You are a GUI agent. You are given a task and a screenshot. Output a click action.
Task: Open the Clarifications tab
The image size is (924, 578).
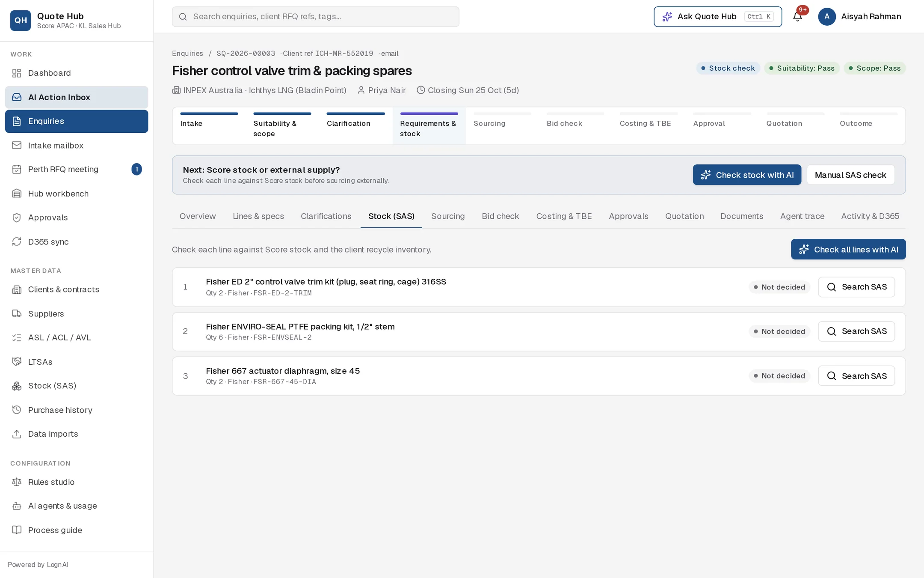coord(326,216)
